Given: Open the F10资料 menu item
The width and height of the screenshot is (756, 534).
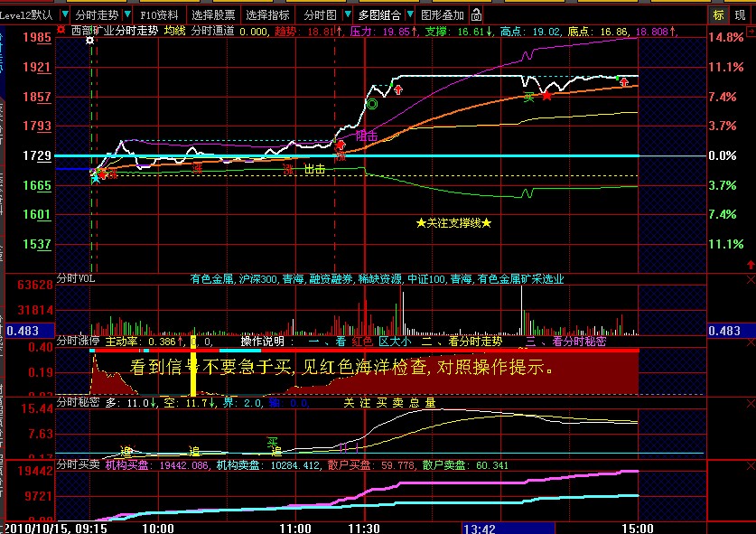Looking at the screenshot, I should pos(159,15).
